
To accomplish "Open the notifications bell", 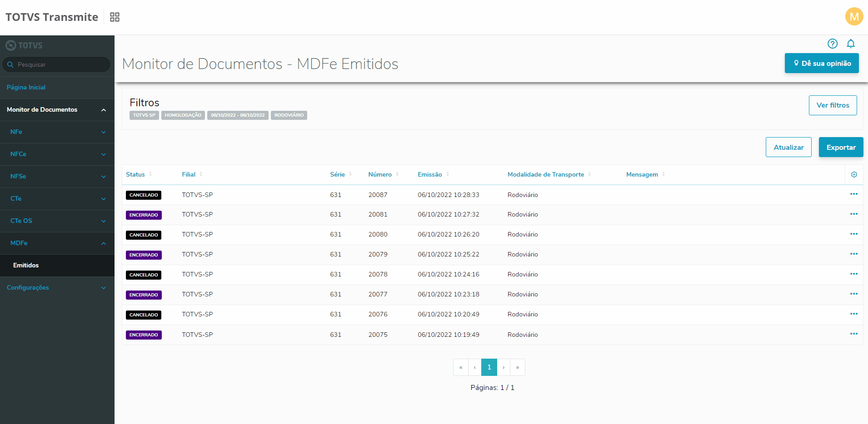I will pyautogui.click(x=851, y=44).
